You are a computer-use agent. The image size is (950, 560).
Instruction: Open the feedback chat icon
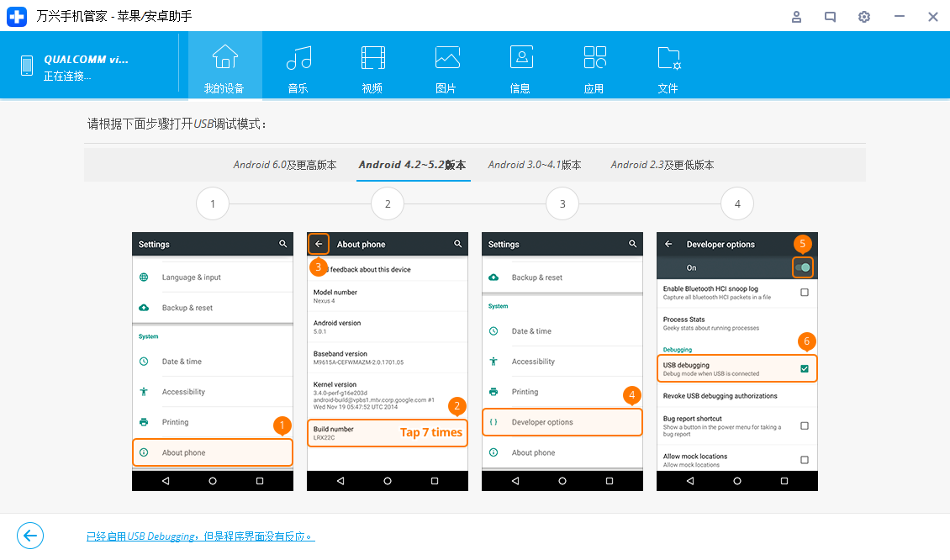[830, 17]
